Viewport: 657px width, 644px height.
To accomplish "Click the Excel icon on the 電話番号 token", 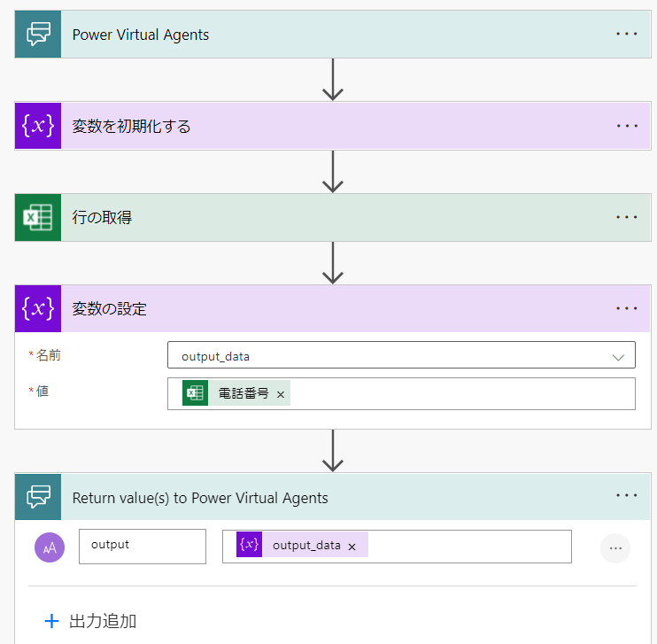I will [x=196, y=393].
